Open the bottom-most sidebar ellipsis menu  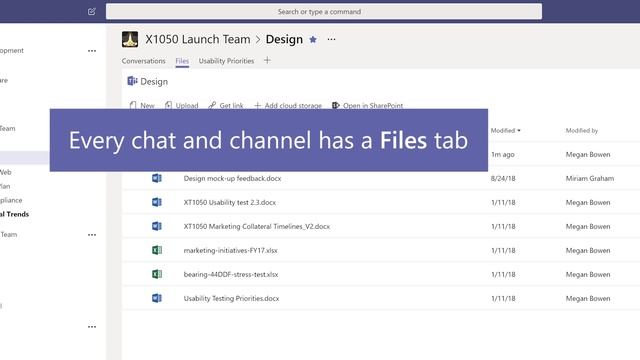click(x=92, y=327)
